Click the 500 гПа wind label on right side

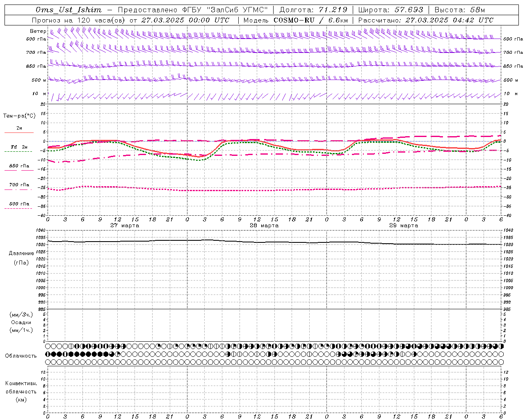[x=513, y=39]
